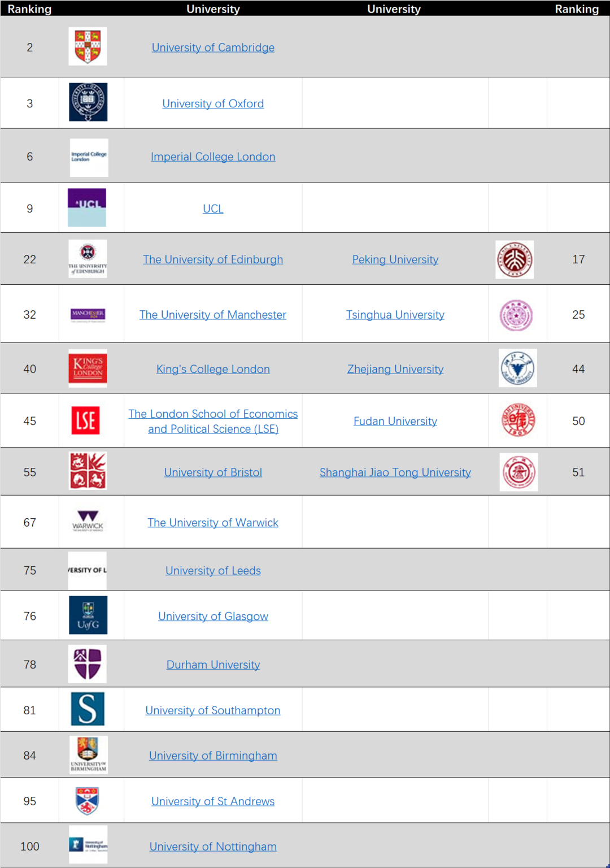Image resolution: width=610 pixels, height=868 pixels.
Task: Click the Zhejiang University blue emblem
Action: [518, 368]
